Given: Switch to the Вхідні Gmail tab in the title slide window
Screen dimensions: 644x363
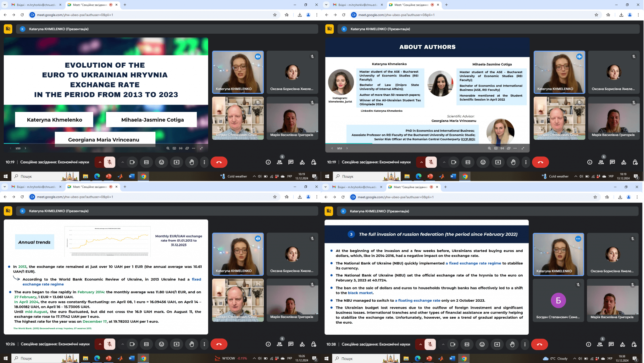Looking at the screenshot, I should pos(36,5).
